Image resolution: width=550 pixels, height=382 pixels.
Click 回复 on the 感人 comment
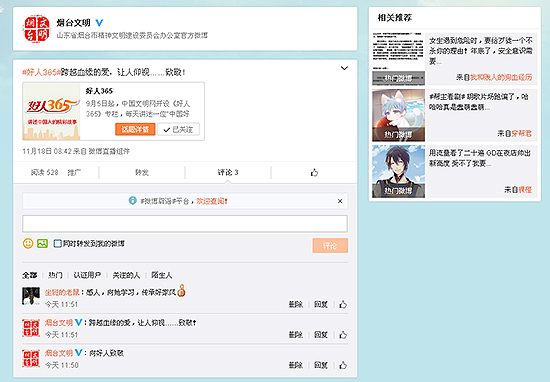pos(321,304)
